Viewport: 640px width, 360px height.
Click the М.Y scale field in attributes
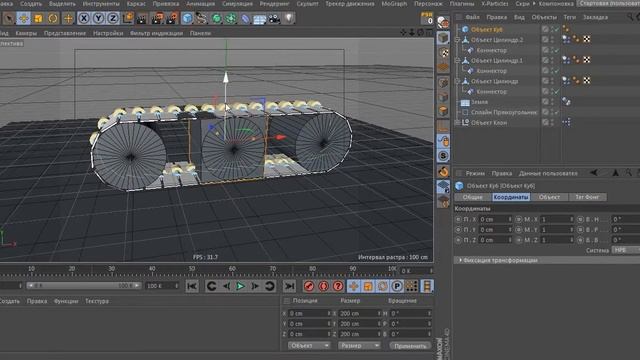click(557, 230)
